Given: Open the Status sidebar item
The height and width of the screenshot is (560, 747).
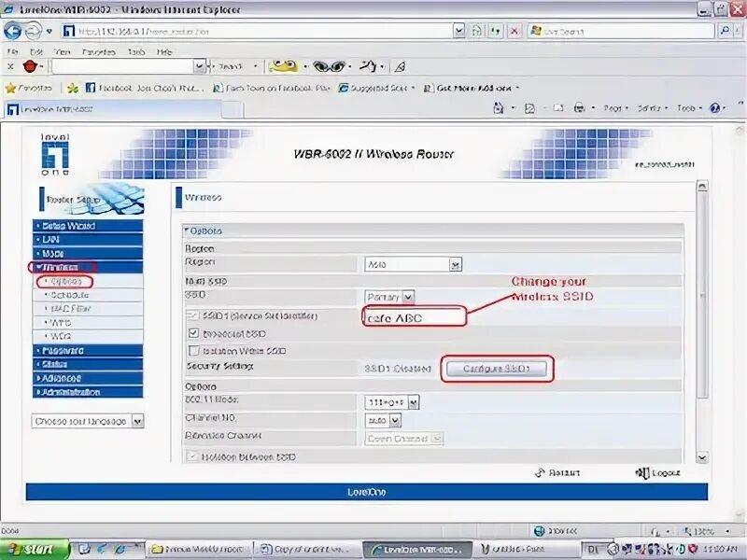Looking at the screenshot, I should 88,364.
